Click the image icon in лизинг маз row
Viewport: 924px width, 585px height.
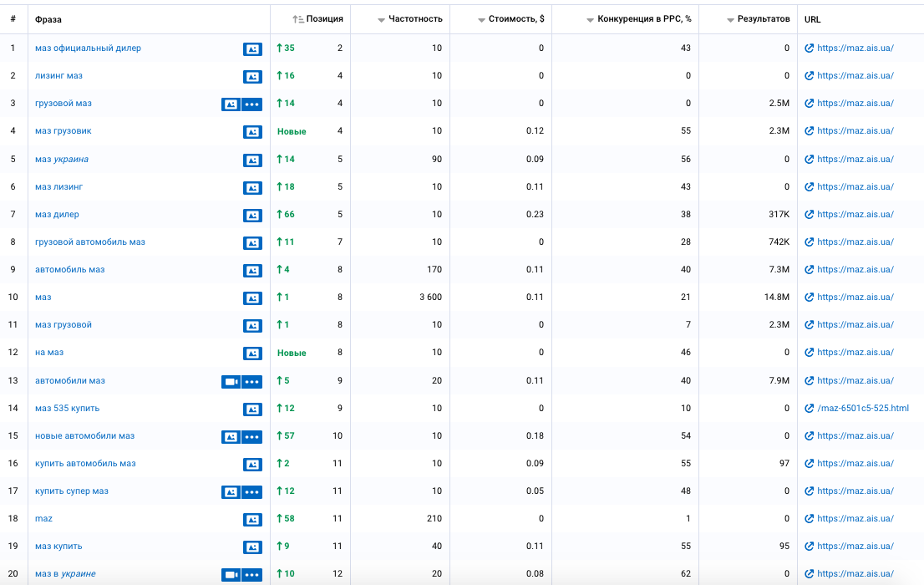(x=252, y=77)
